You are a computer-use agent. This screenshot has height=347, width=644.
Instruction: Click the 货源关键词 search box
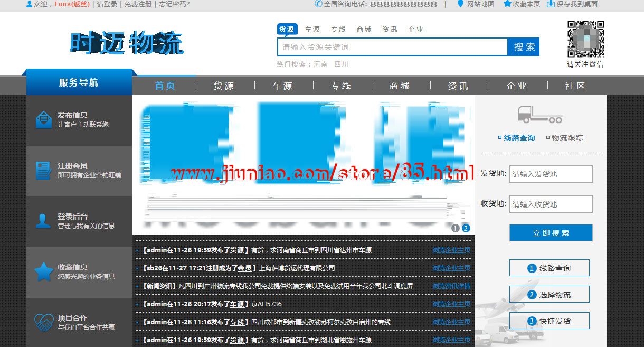(x=392, y=47)
